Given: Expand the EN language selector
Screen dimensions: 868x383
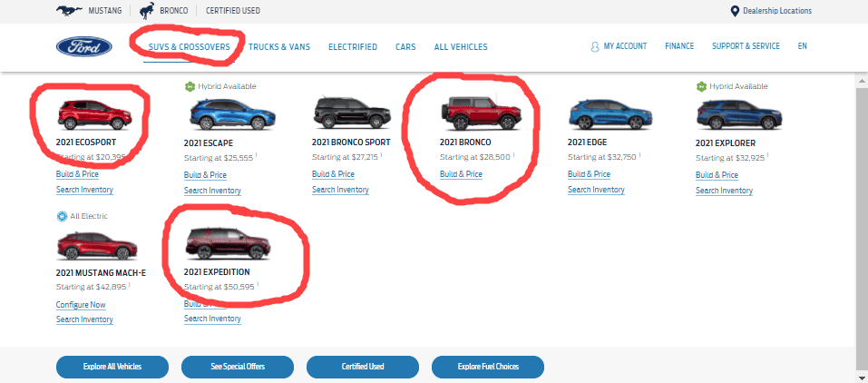Looking at the screenshot, I should [x=802, y=46].
